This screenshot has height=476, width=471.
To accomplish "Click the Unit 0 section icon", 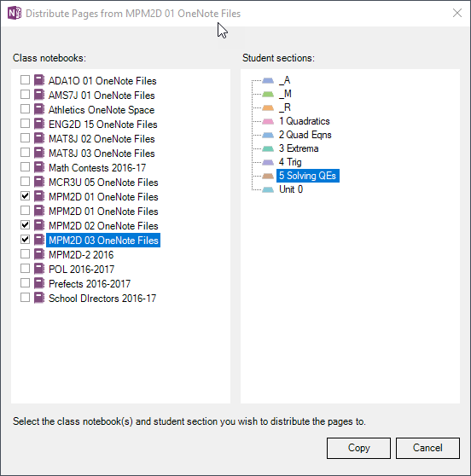I will [x=268, y=189].
